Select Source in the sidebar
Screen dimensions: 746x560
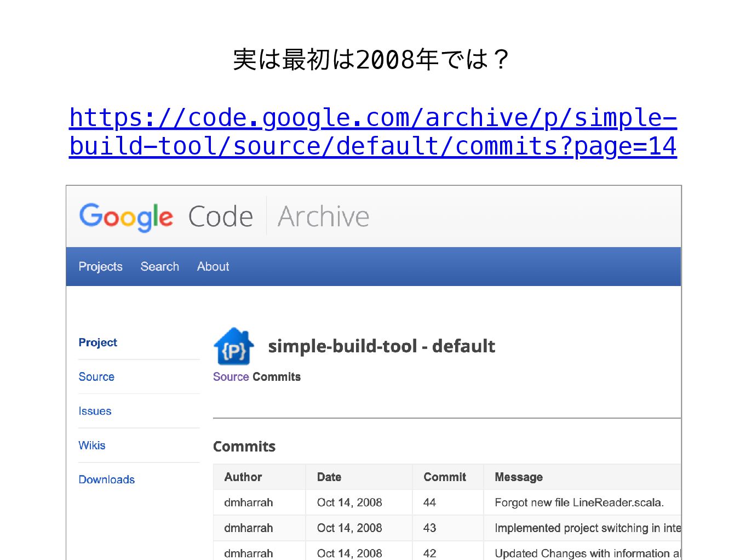pyautogui.click(x=96, y=377)
